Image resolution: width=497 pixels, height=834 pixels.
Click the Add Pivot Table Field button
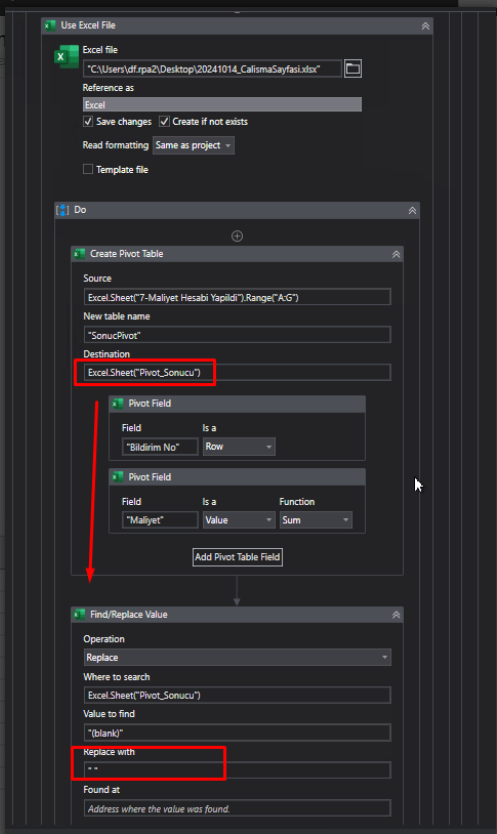click(x=237, y=557)
